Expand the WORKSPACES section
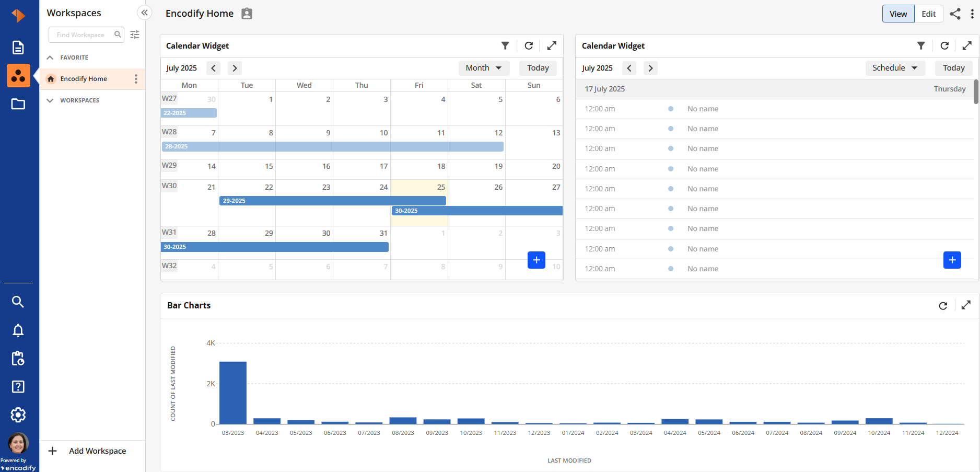980x472 pixels. tap(50, 100)
